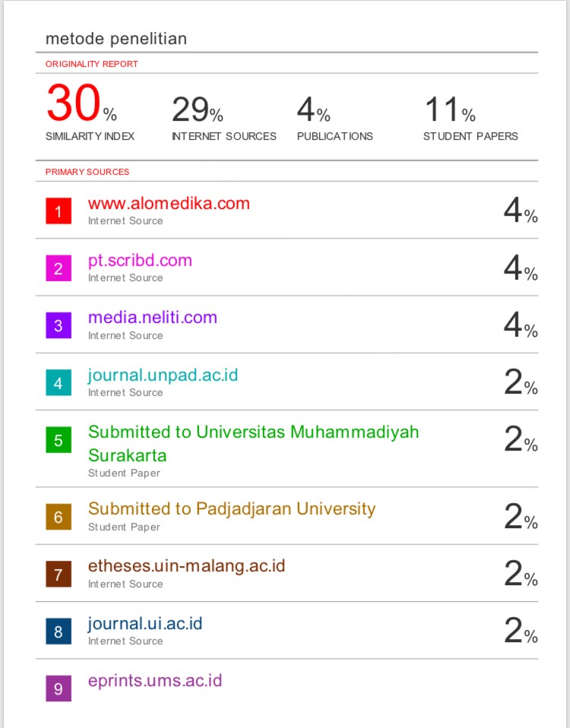
Task: Click the green source number 5 badge
Action: pyautogui.click(x=59, y=440)
